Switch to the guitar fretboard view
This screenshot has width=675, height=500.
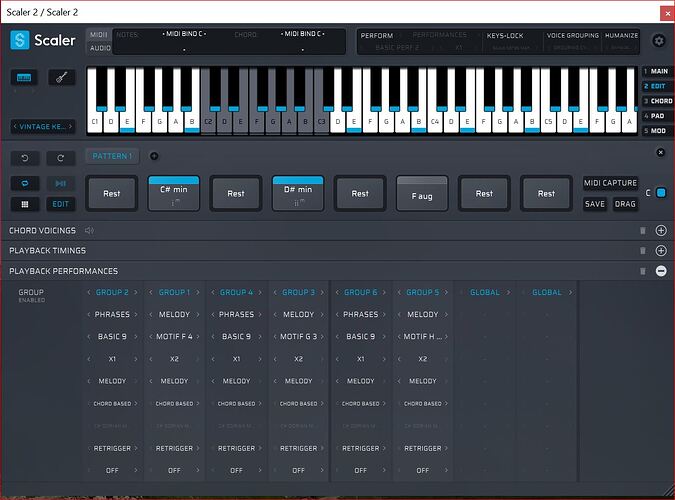pyautogui.click(x=62, y=78)
